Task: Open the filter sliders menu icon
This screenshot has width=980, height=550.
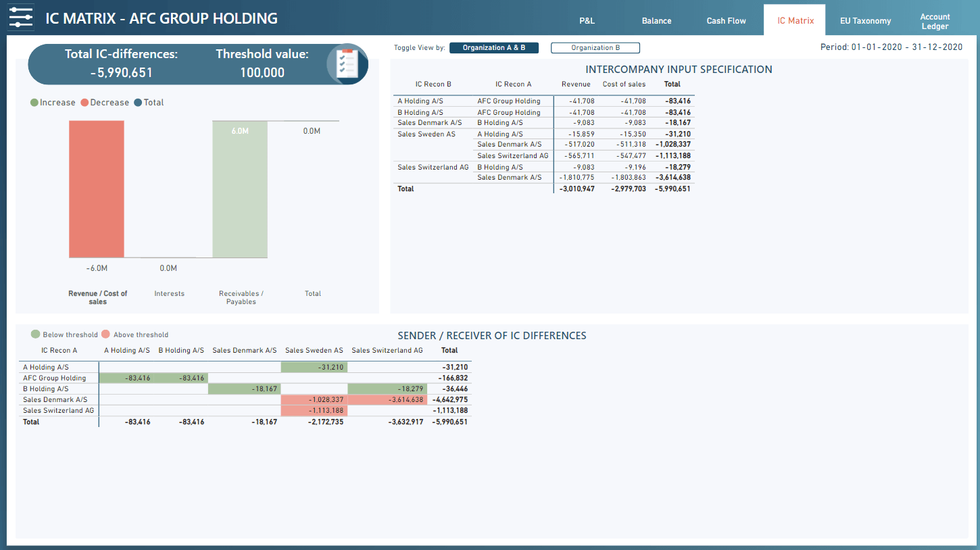Action: coord(20,18)
